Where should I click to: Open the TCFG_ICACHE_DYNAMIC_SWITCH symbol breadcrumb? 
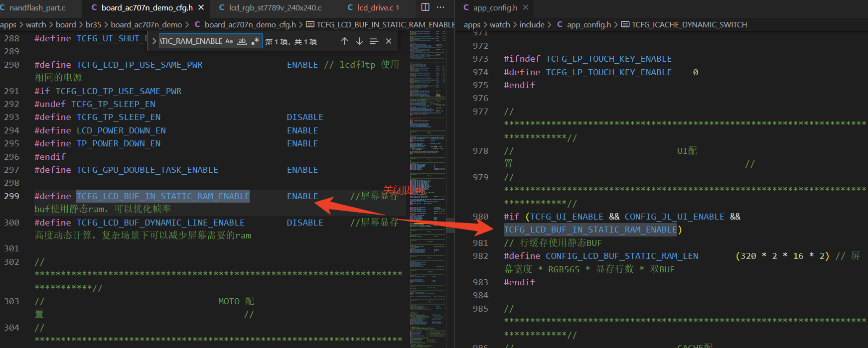pos(685,24)
